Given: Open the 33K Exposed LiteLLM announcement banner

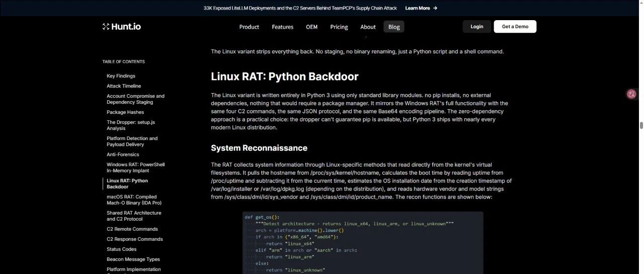Looking at the screenshot, I should 300,8.
